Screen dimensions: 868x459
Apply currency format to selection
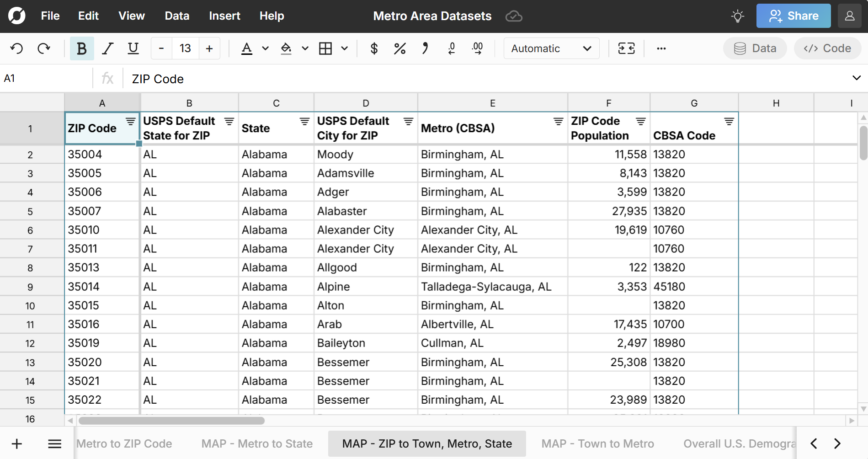pyautogui.click(x=374, y=48)
